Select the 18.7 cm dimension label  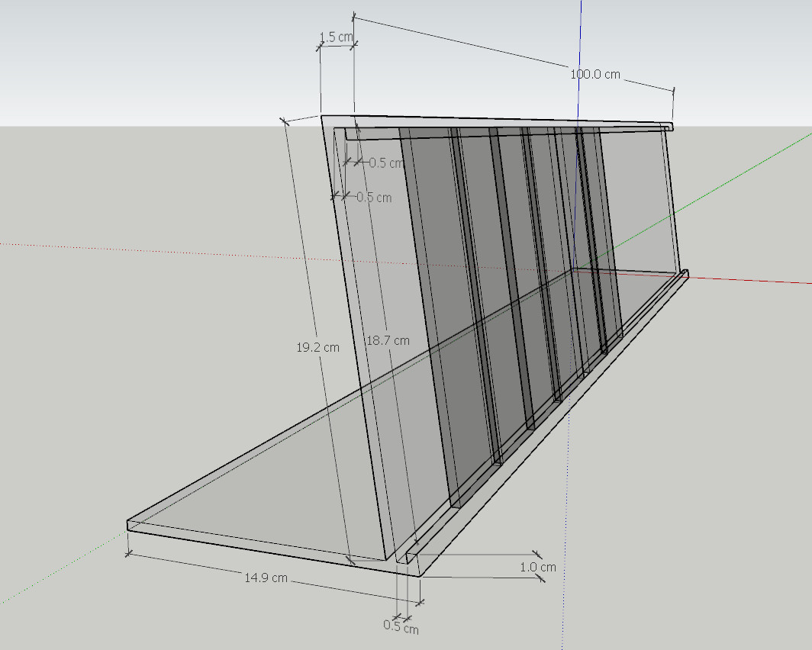coord(387,341)
